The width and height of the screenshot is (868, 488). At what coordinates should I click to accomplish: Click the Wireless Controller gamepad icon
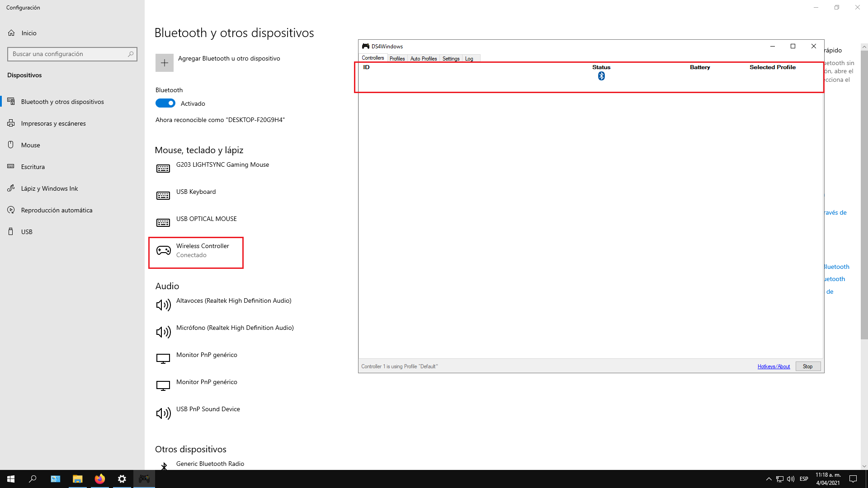163,250
